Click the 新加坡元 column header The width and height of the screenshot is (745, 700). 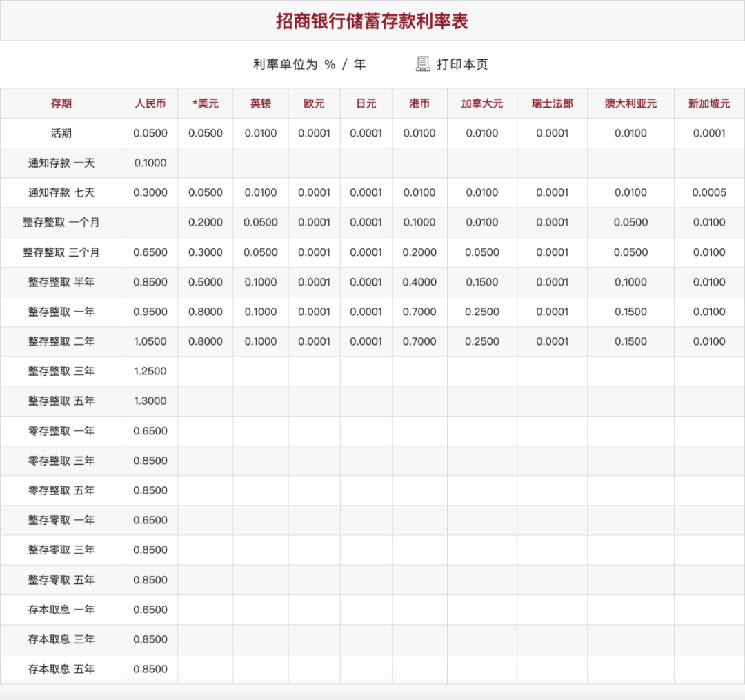709,103
